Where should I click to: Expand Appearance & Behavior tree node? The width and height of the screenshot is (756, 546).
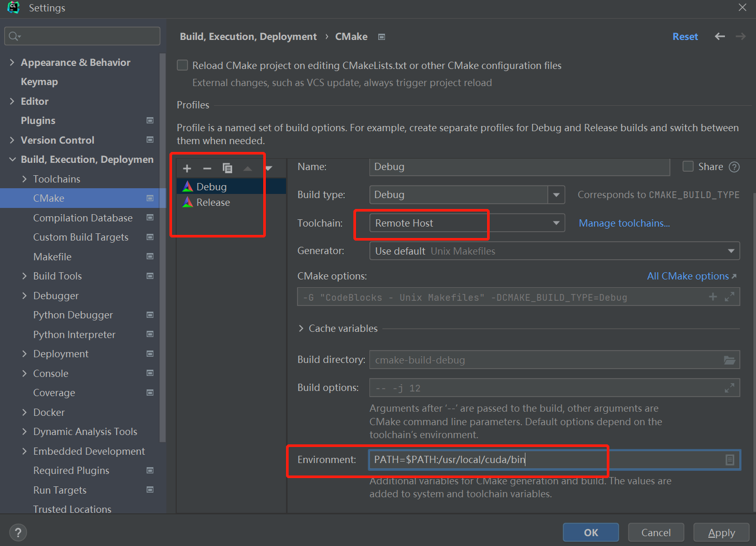[x=12, y=62]
